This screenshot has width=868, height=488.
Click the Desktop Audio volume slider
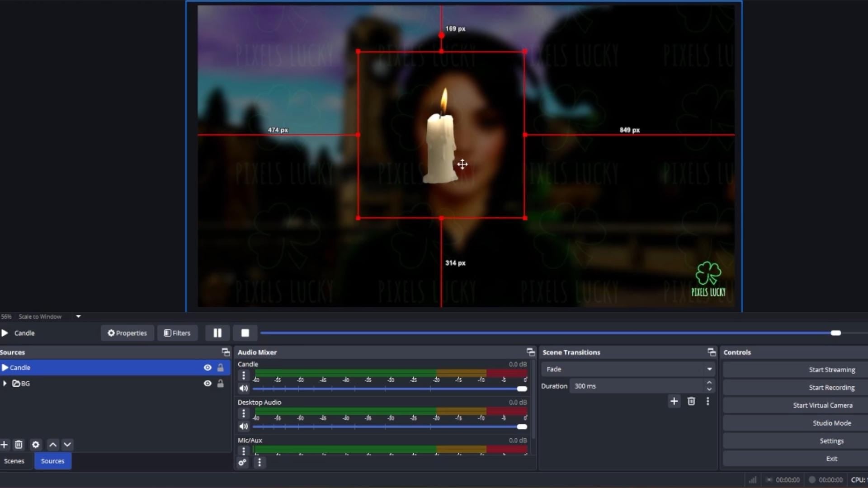[389, 427]
